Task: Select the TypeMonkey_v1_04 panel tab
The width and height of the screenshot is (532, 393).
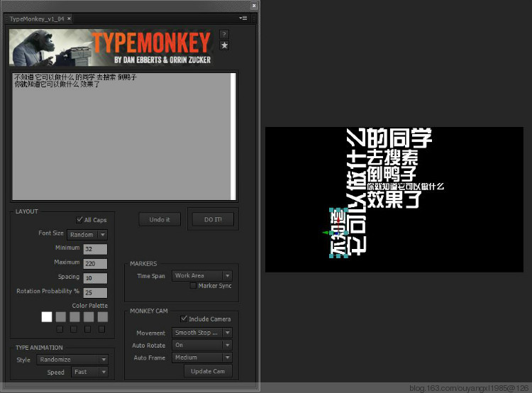Action: (37, 18)
